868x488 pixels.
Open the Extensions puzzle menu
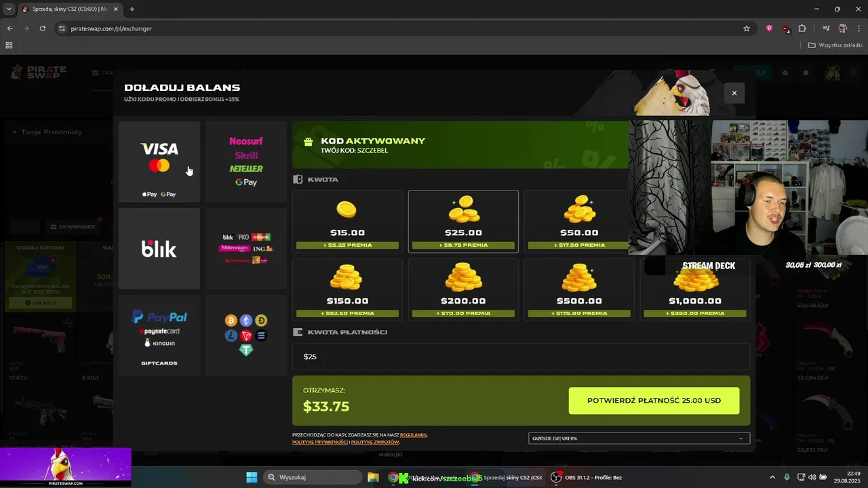(x=802, y=28)
